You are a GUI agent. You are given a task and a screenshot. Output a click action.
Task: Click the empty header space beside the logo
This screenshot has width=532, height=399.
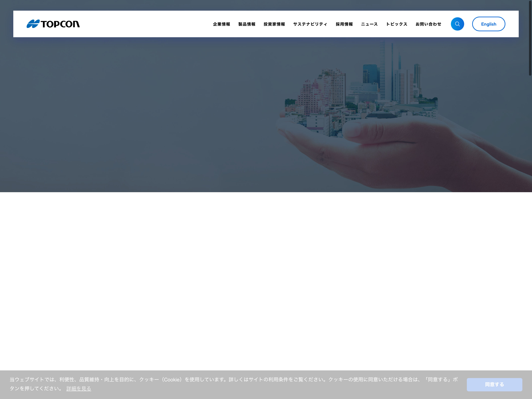144,24
